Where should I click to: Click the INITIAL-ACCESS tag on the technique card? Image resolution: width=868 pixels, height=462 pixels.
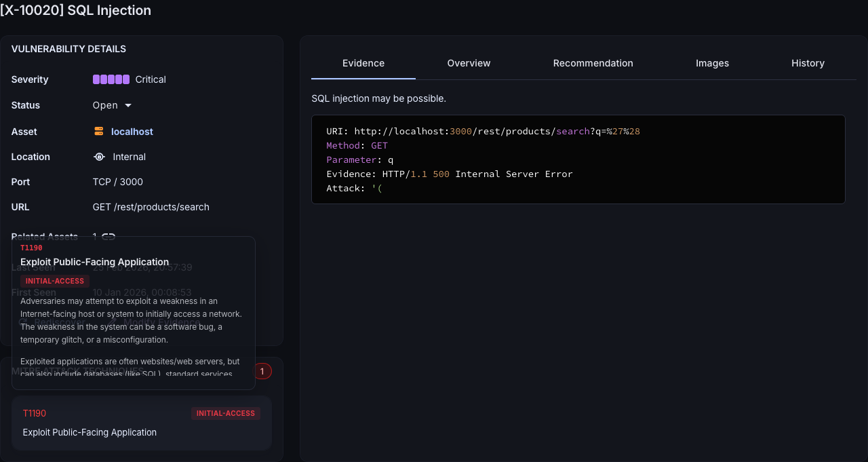pyautogui.click(x=225, y=413)
